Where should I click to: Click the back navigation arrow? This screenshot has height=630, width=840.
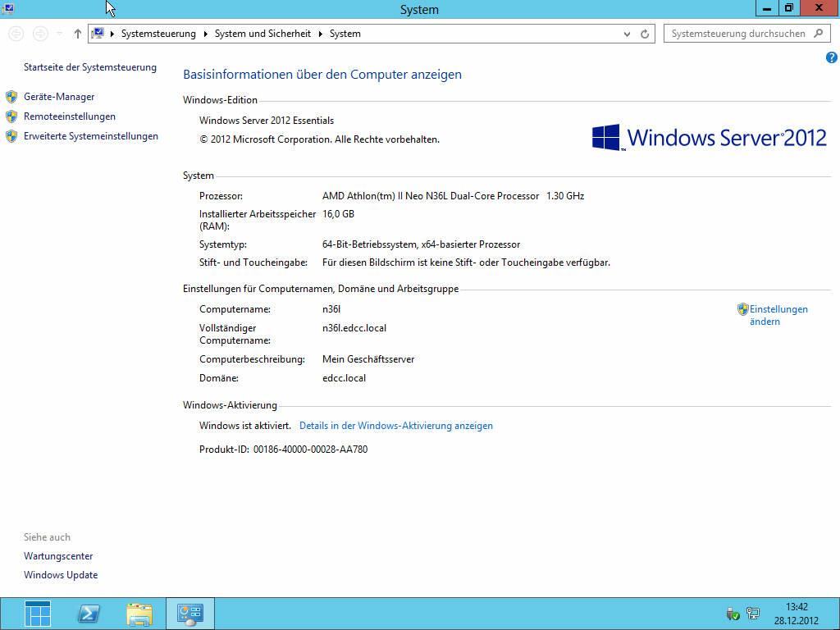tap(16, 34)
